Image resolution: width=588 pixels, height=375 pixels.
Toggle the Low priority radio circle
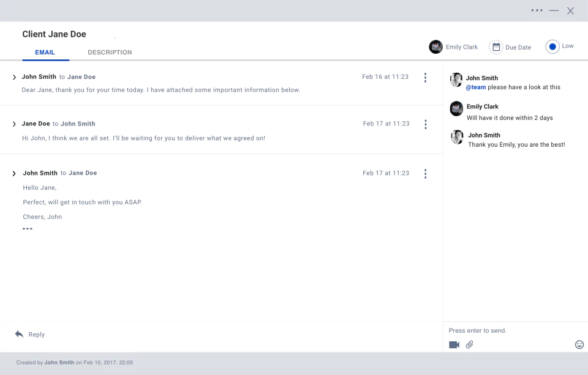point(552,47)
